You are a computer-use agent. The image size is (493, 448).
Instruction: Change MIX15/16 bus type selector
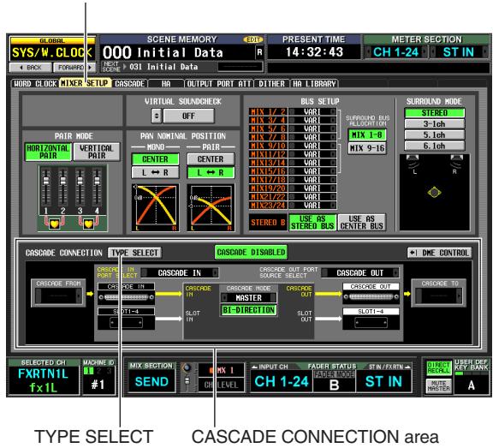coord(312,171)
